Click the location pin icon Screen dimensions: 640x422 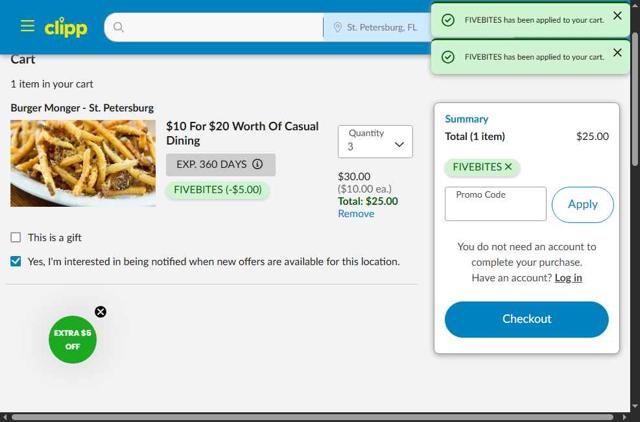338,27
